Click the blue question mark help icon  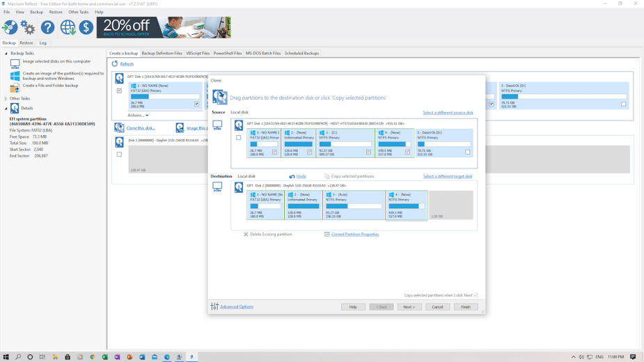click(x=47, y=27)
